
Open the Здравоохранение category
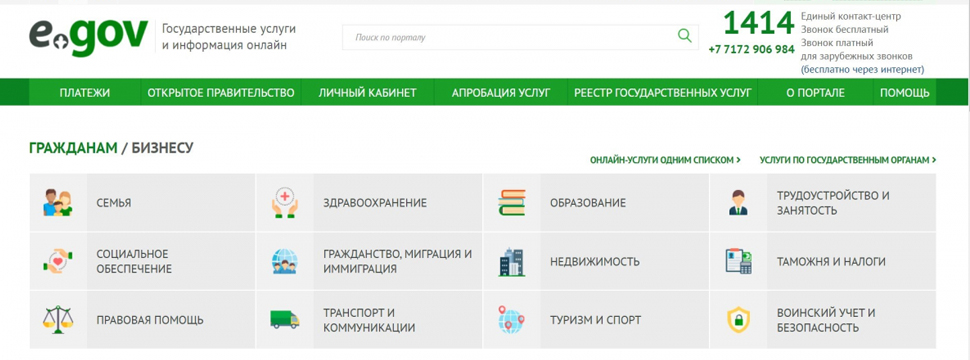(369, 203)
